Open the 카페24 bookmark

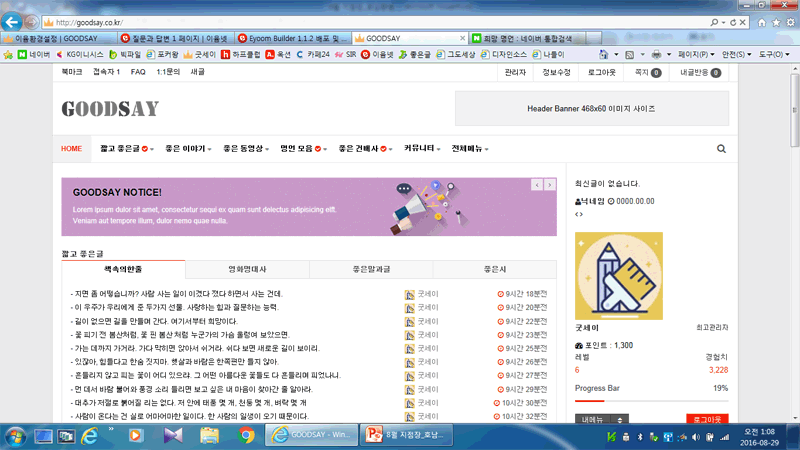313,55
